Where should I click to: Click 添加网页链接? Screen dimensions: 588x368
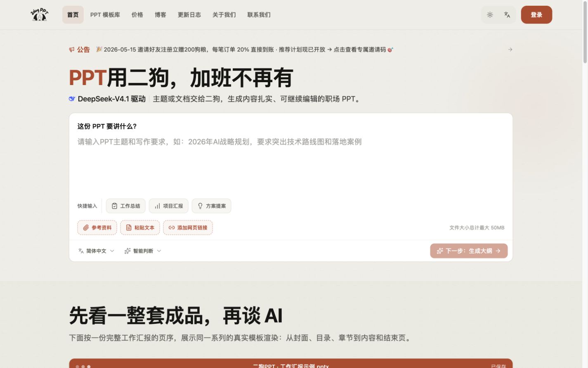click(188, 228)
